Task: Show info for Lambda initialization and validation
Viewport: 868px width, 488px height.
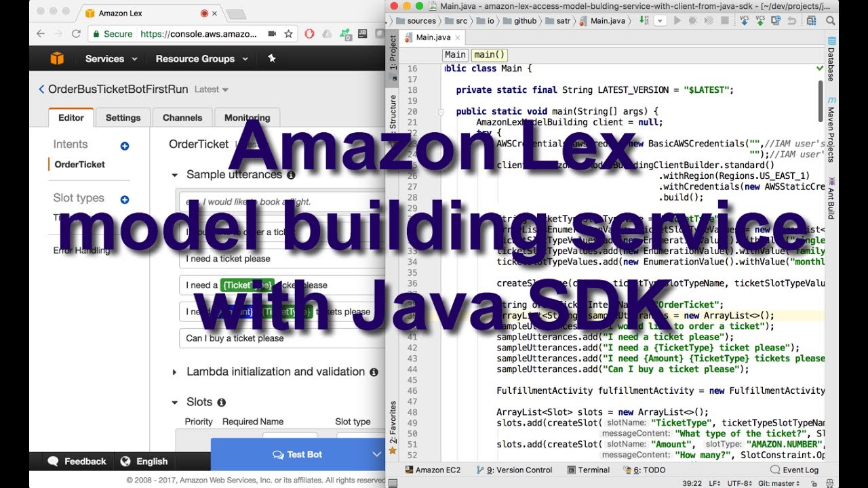Action: pyautogui.click(x=374, y=372)
